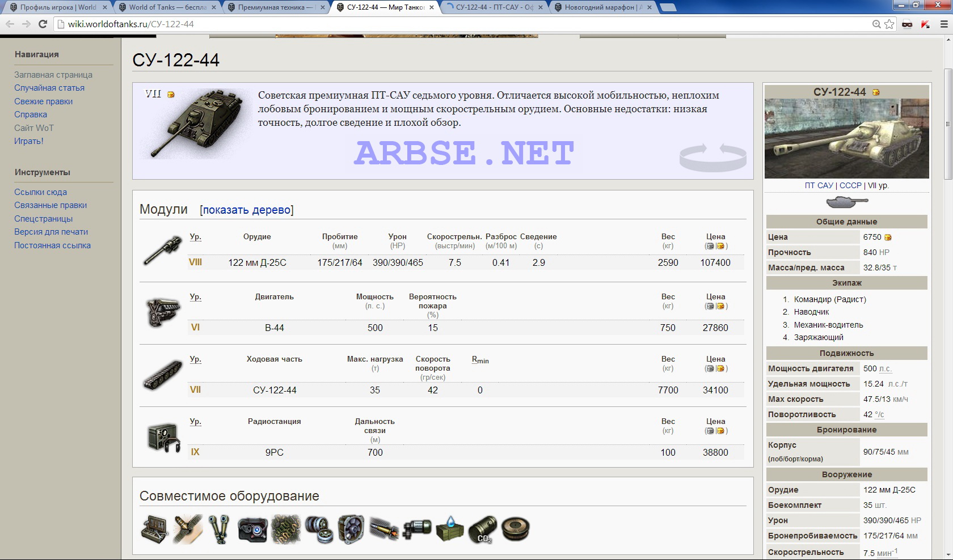
Task: Select the CO2 fuel tank icon
Action: [483, 529]
